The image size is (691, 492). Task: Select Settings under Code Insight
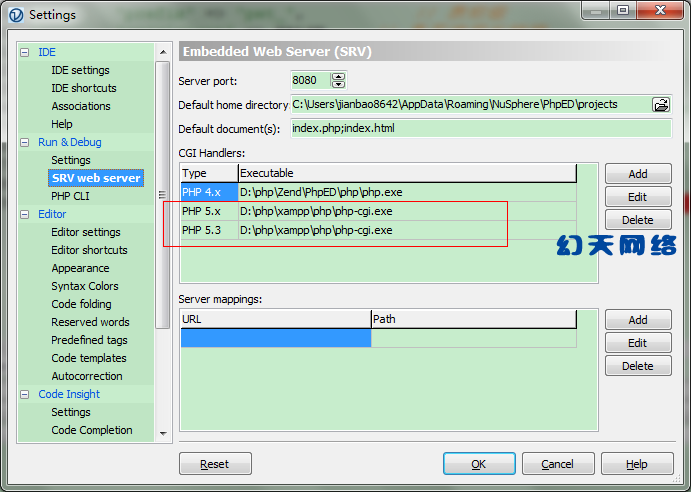coord(71,412)
